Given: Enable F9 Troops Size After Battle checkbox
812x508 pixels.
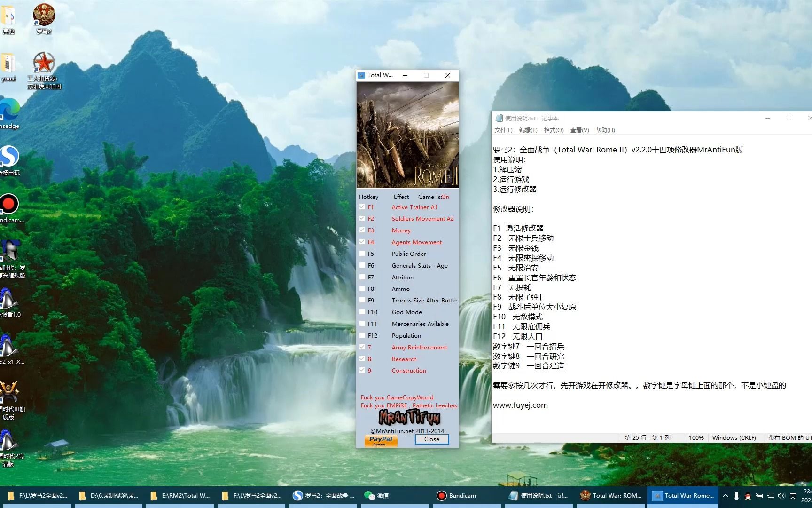Looking at the screenshot, I should pos(362,300).
